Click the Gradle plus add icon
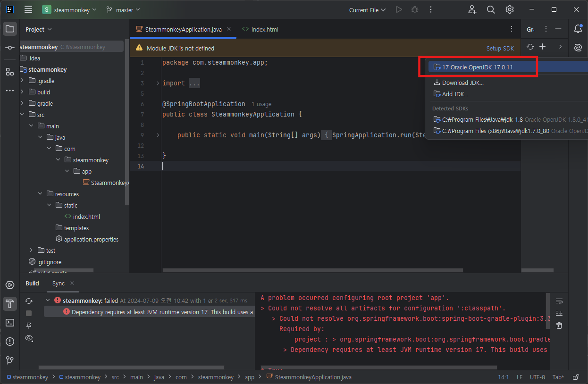Image resolution: width=588 pixels, height=384 pixels. tap(543, 47)
